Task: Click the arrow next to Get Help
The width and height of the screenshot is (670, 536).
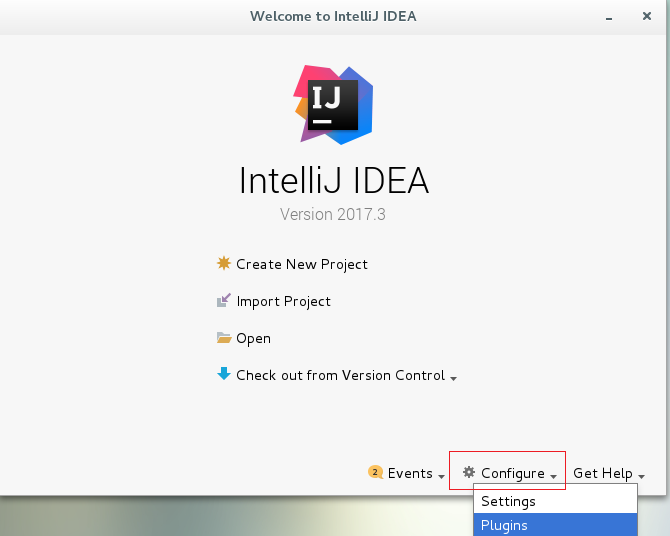Action: [641, 476]
